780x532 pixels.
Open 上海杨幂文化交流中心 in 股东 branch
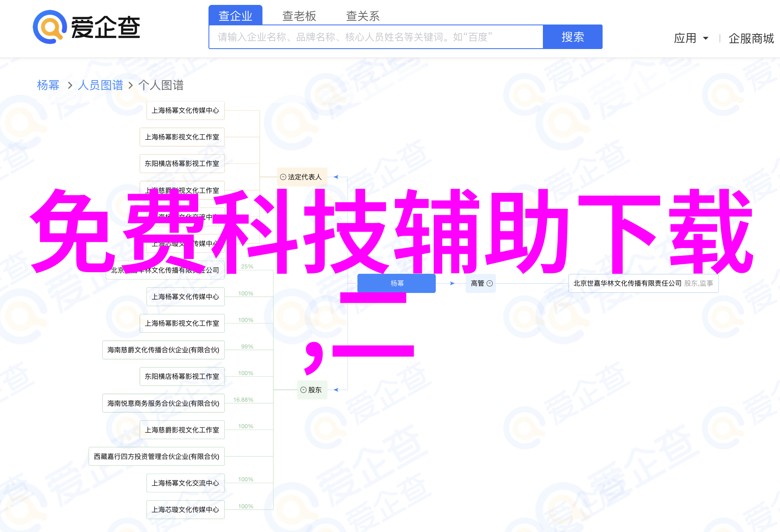click(x=186, y=483)
